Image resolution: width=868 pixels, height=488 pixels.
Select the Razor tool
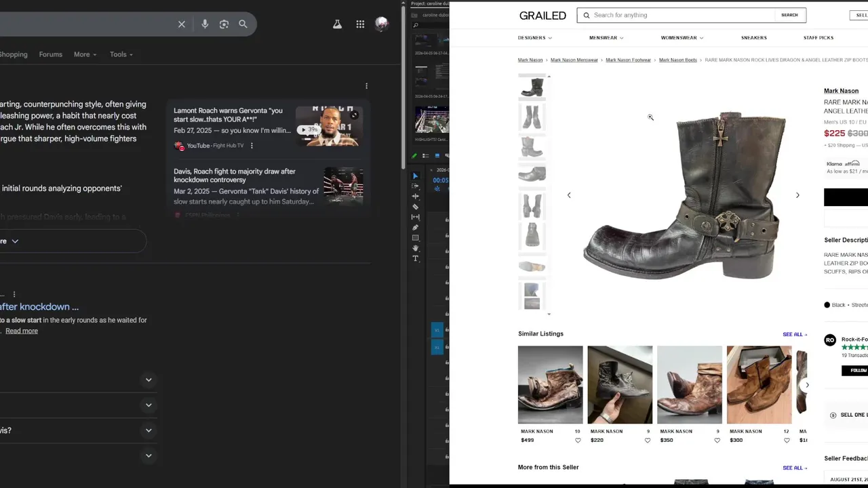pos(416,207)
